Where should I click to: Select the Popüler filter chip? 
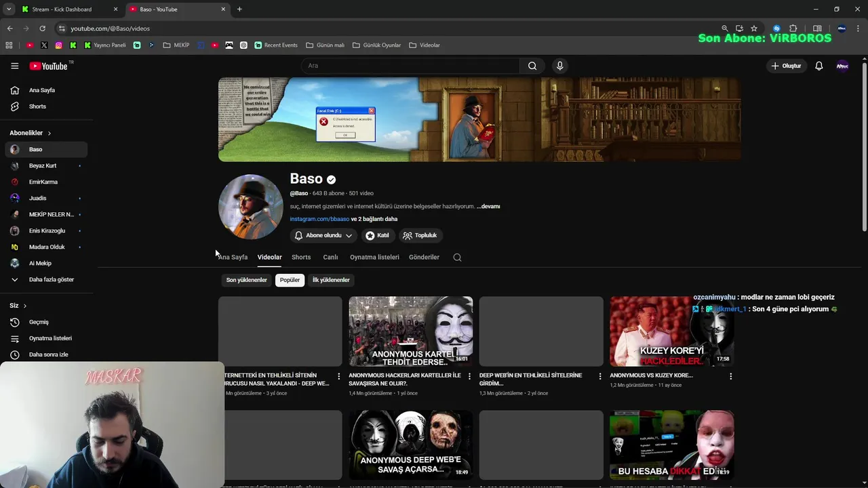290,280
